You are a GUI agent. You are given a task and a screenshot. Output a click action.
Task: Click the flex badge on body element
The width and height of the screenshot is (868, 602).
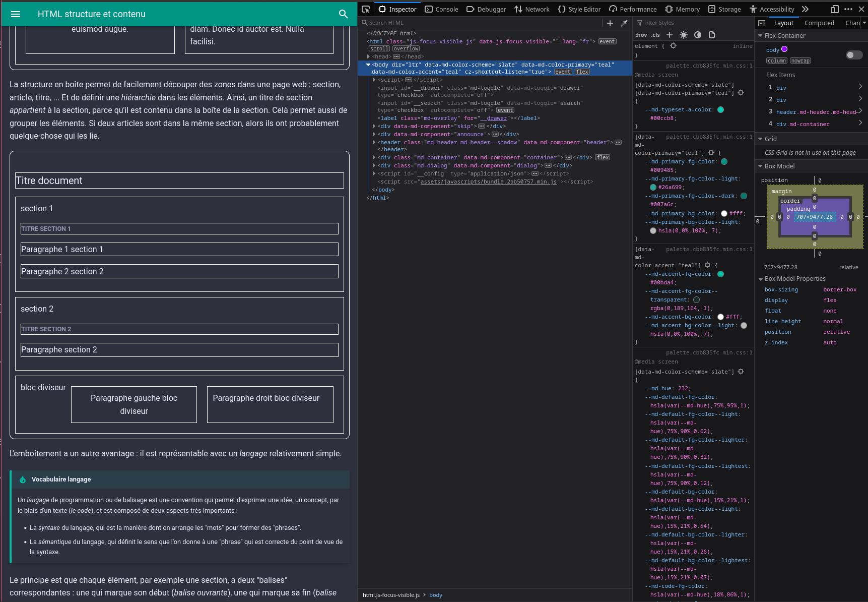582,72
